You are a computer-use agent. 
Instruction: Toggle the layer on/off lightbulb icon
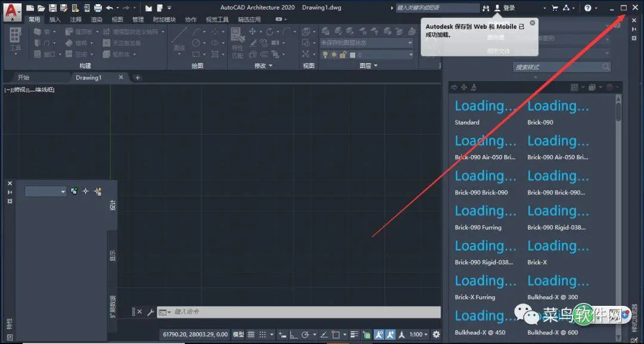pyautogui.click(x=325, y=55)
